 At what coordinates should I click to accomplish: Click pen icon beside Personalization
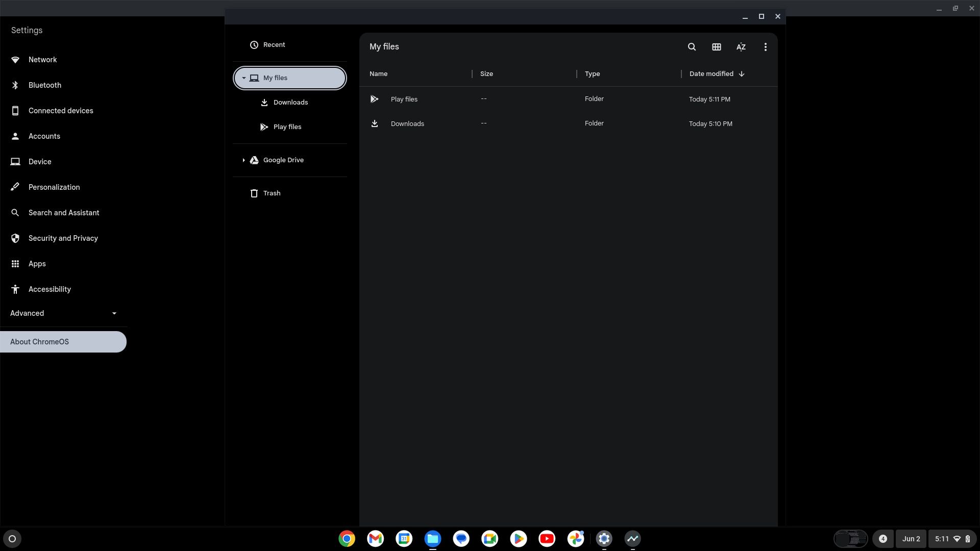click(15, 187)
